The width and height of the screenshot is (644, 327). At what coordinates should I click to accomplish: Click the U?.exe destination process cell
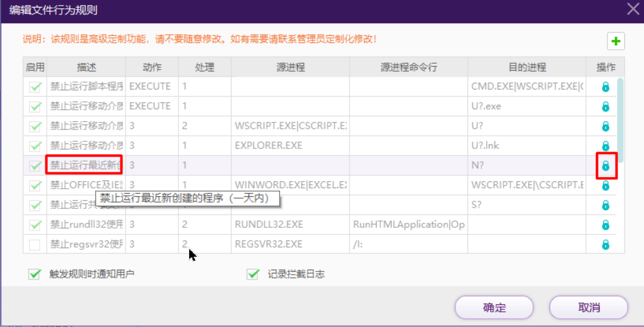(x=527, y=107)
